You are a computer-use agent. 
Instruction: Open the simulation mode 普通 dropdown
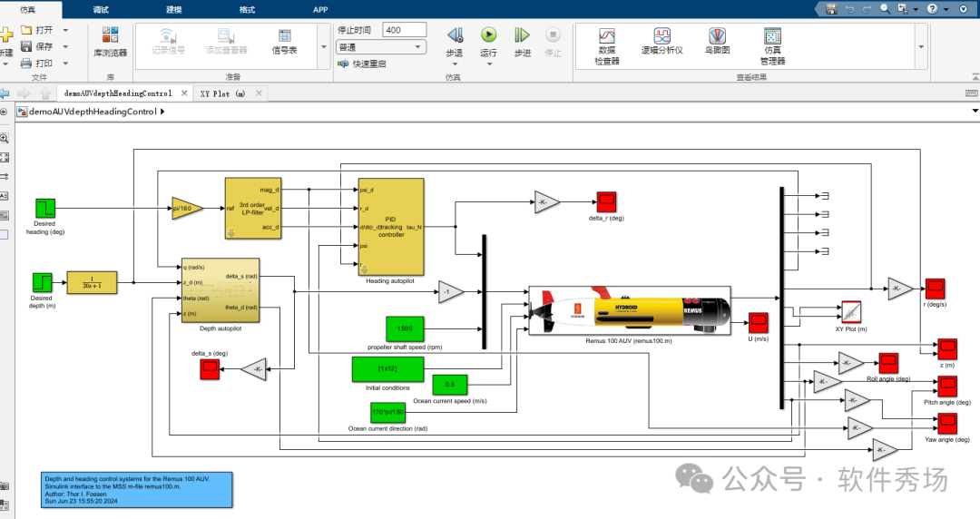382,47
